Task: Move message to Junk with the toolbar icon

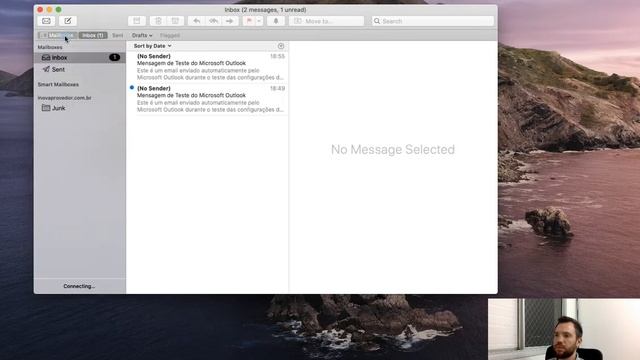Action: tap(176, 21)
